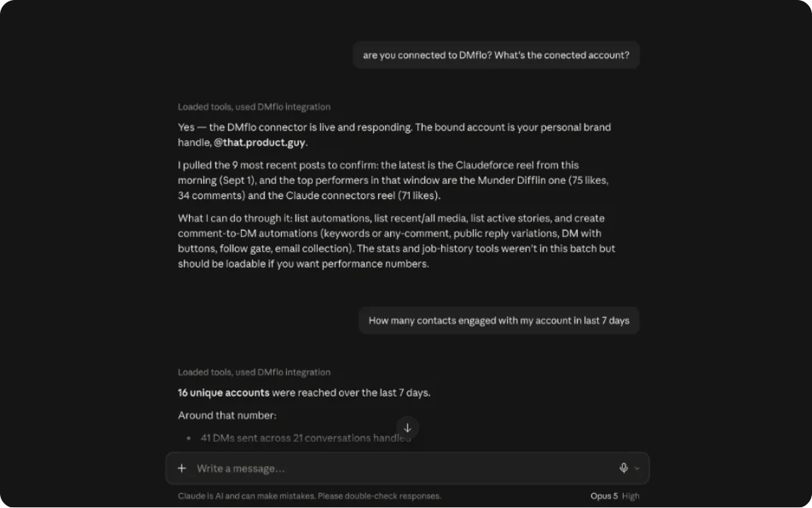Select the 'How many contacts engaged' message bubble
The height and width of the screenshot is (508, 812).
pyautogui.click(x=499, y=320)
